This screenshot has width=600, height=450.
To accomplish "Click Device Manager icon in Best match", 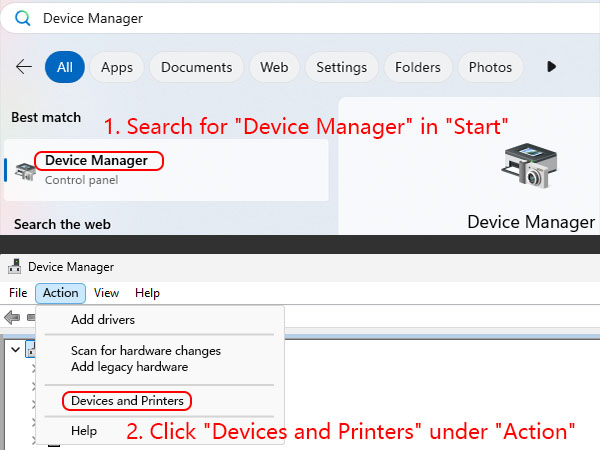I will [25, 170].
